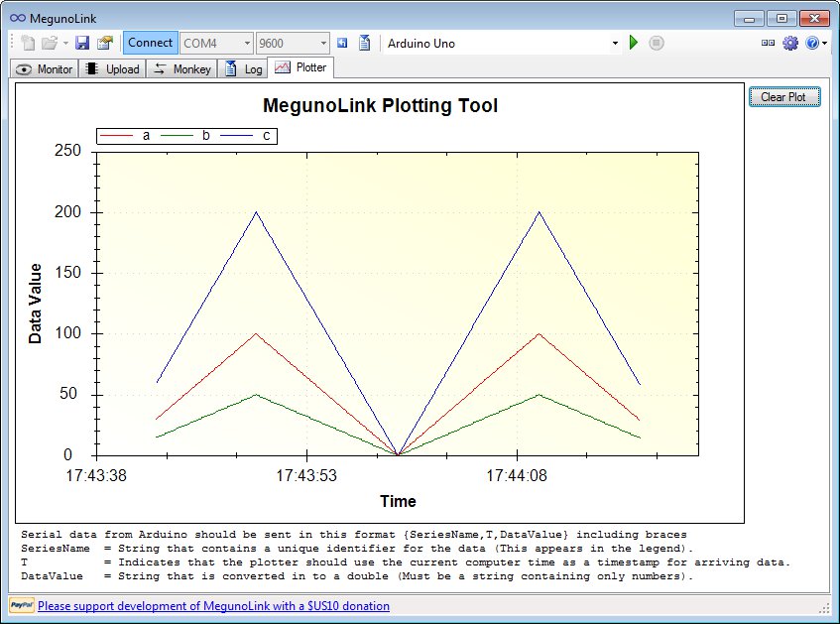Click the refresh ports icon after baud rate

pos(342,43)
